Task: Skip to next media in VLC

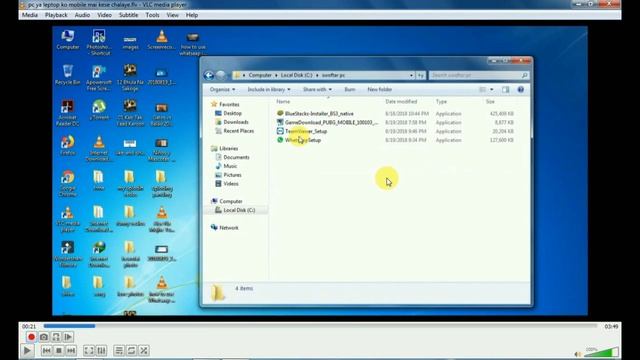Action: 71,351
